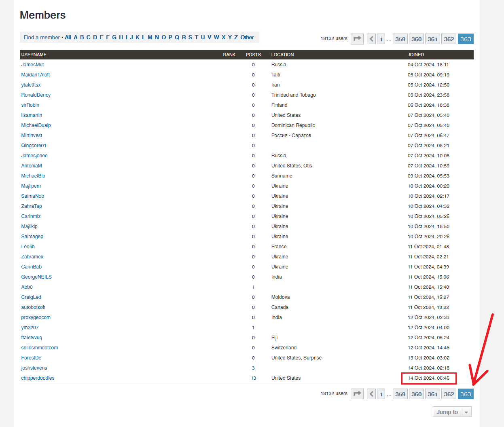Go to page 1 from top pagination
Viewport: 504px width, 427px height.
click(x=381, y=38)
